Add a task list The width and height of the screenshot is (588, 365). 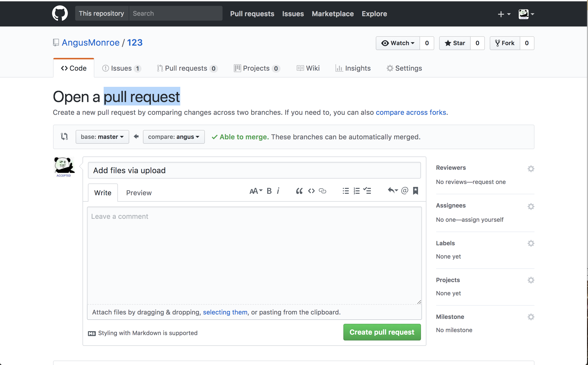[367, 191]
